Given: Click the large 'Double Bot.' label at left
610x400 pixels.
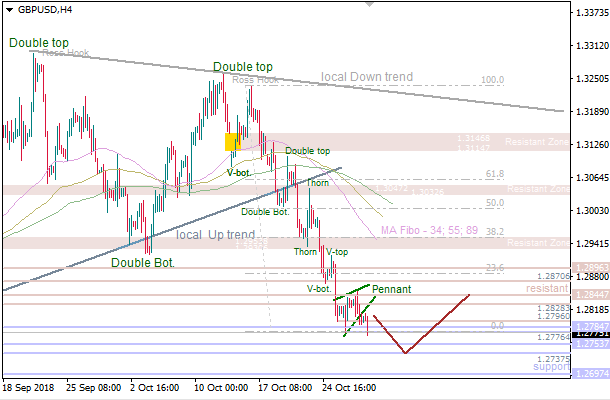Looking at the screenshot, I should (143, 263).
